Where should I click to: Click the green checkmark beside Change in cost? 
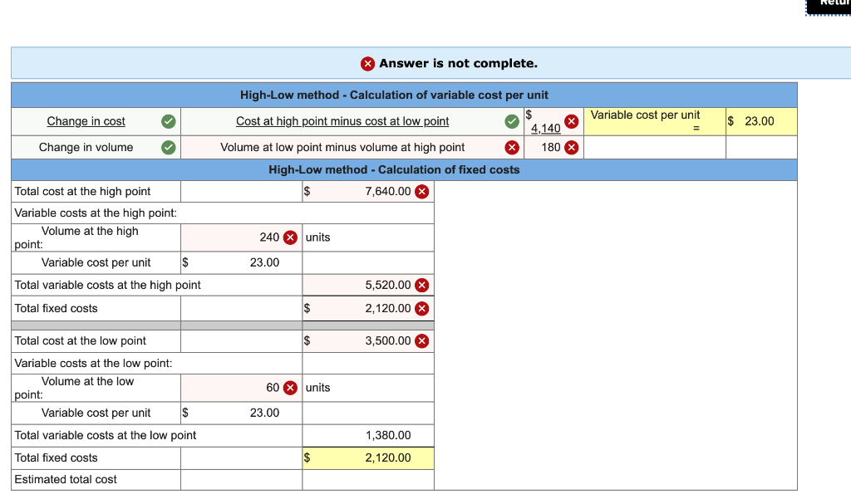(168, 121)
